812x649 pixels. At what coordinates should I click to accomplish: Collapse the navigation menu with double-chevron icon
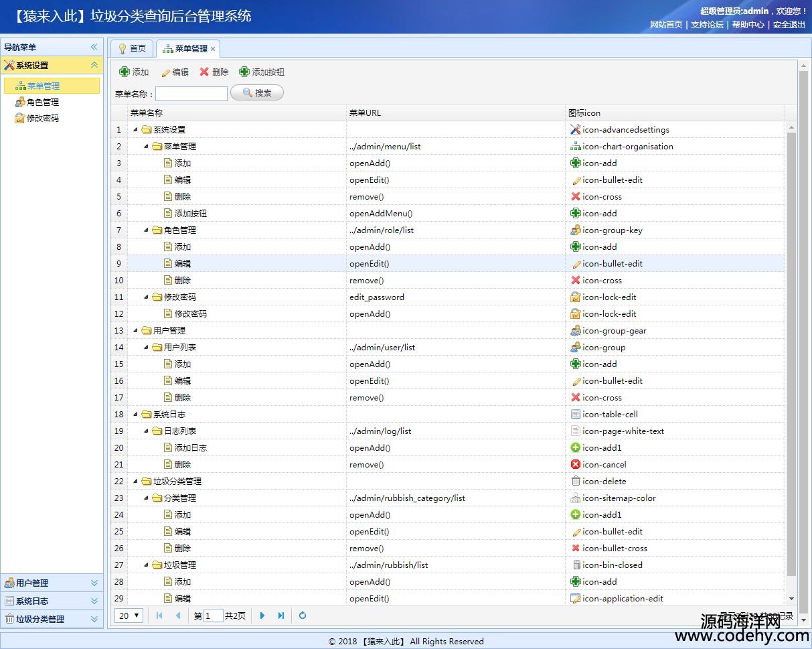94,47
